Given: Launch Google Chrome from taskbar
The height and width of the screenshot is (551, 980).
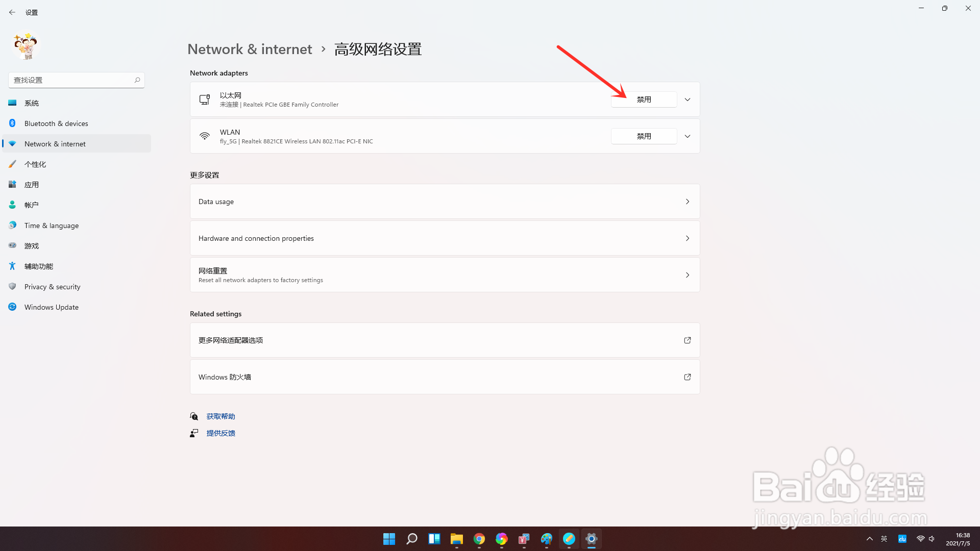Looking at the screenshot, I should pyautogui.click(x=479, y=539).
